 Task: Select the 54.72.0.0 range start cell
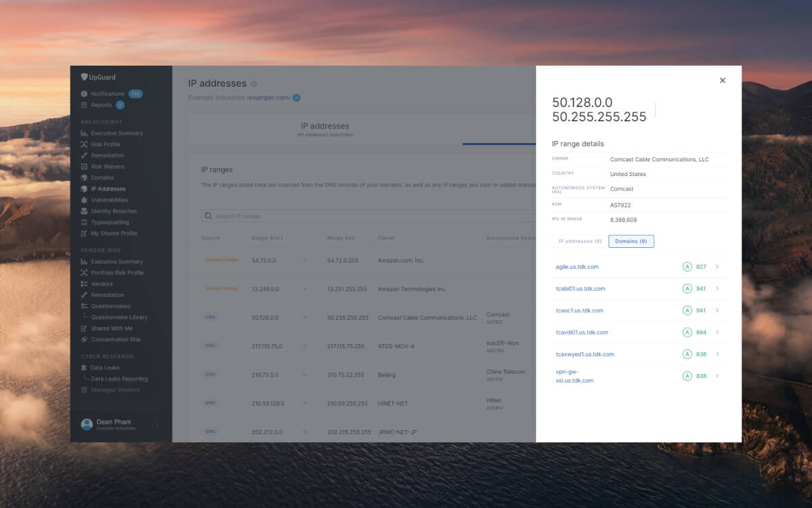click(x=263, y=260)
